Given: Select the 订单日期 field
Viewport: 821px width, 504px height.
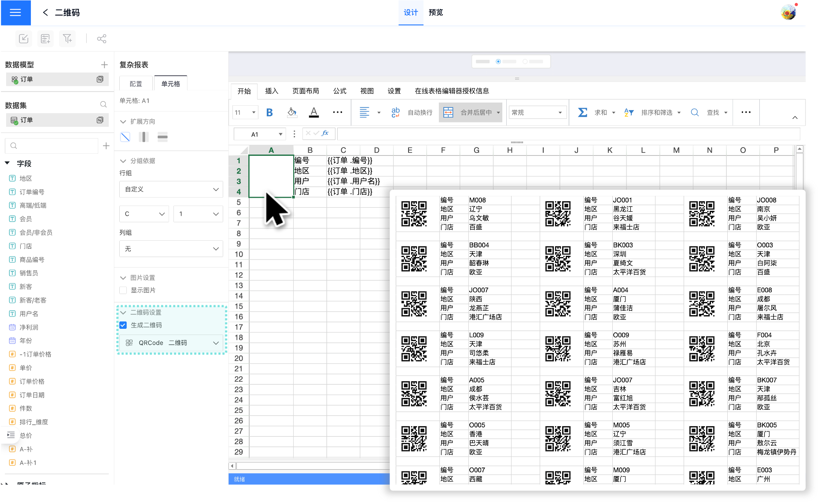Looking at the screenshot, I should 32,395.
